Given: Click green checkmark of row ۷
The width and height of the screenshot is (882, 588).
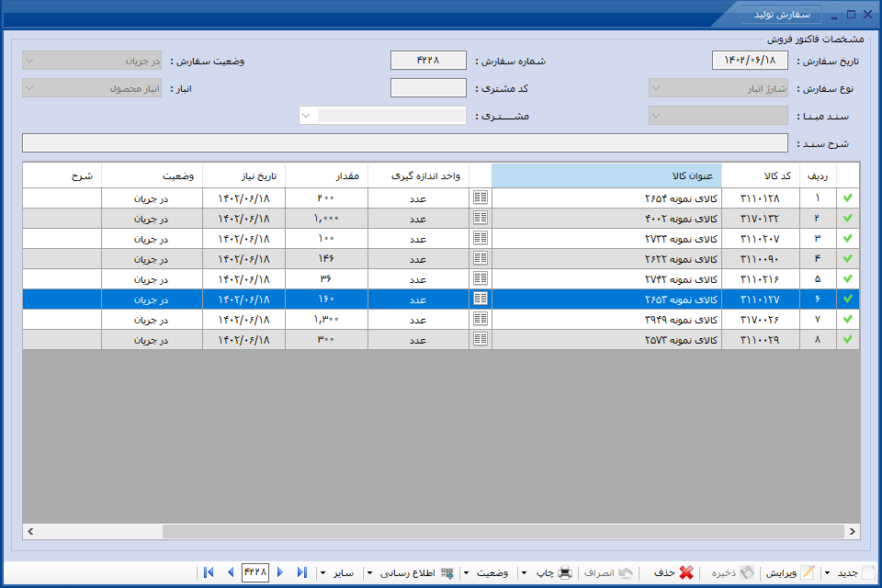Looking at the screenshot, I should (848, 319).
